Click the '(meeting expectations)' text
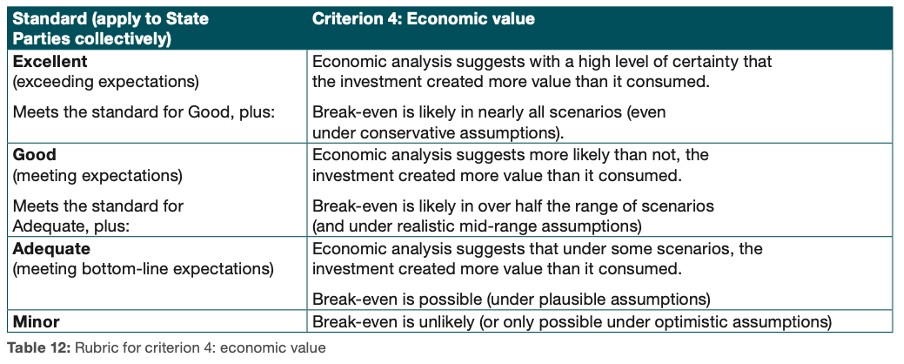Viewport: 904px width, 364px height. (x=97, y=175)
